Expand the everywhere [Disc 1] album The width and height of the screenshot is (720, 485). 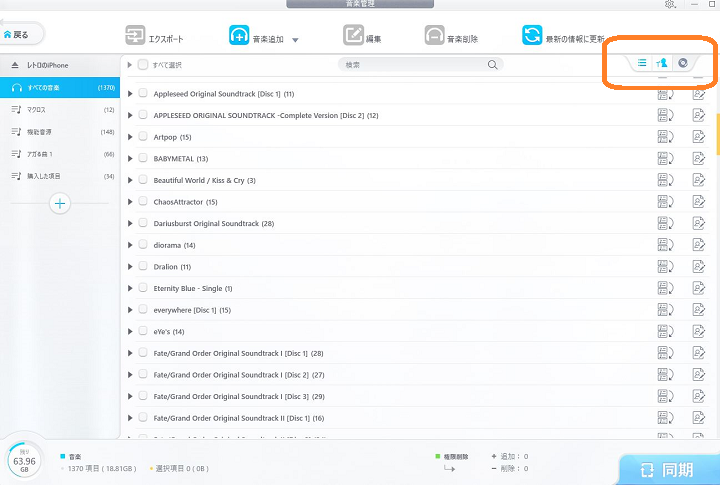(x=130, y=310)
